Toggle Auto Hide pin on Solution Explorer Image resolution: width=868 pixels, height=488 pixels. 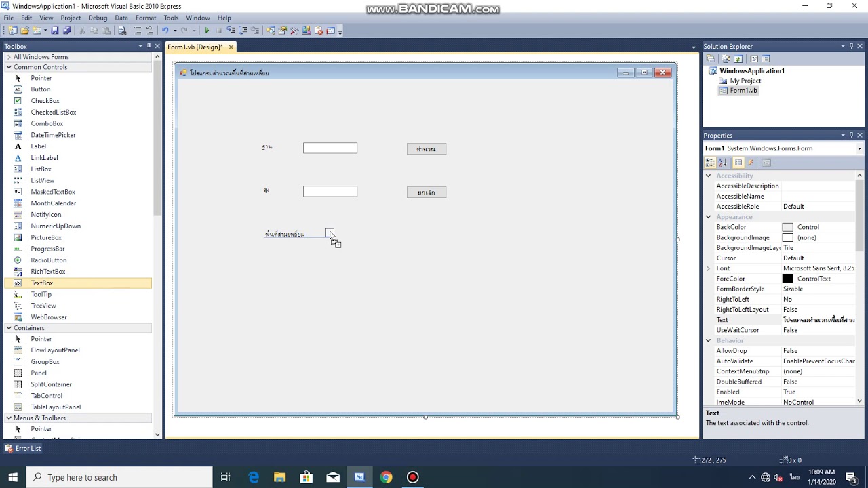852,46
